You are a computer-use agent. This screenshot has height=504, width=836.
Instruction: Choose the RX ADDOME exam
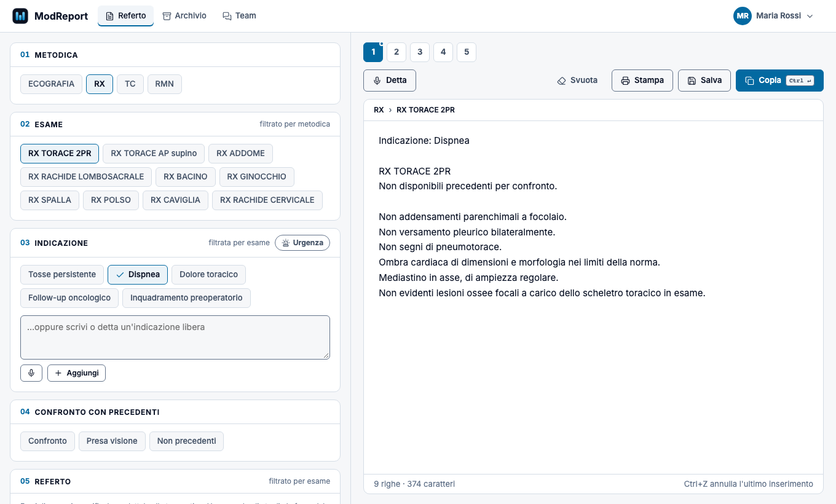[240, 154]
